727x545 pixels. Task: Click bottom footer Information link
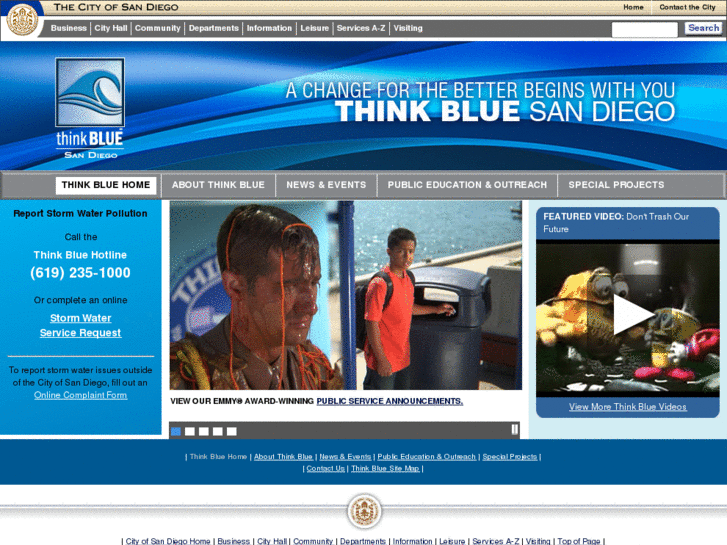412,541
